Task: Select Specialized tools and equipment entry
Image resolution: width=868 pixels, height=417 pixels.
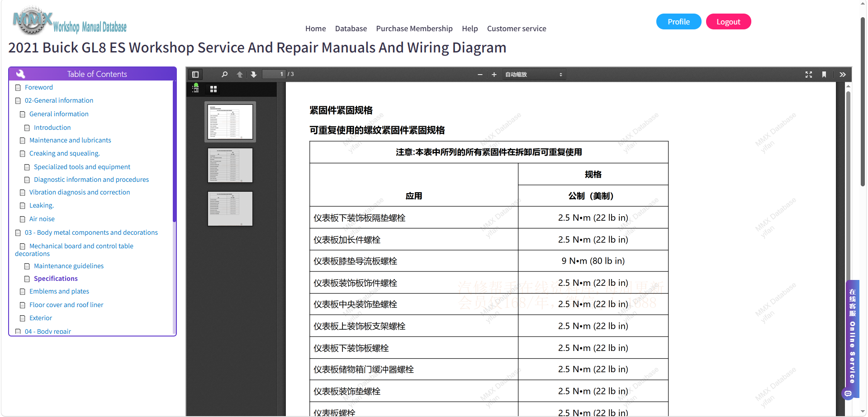Action: pos(82,167)
